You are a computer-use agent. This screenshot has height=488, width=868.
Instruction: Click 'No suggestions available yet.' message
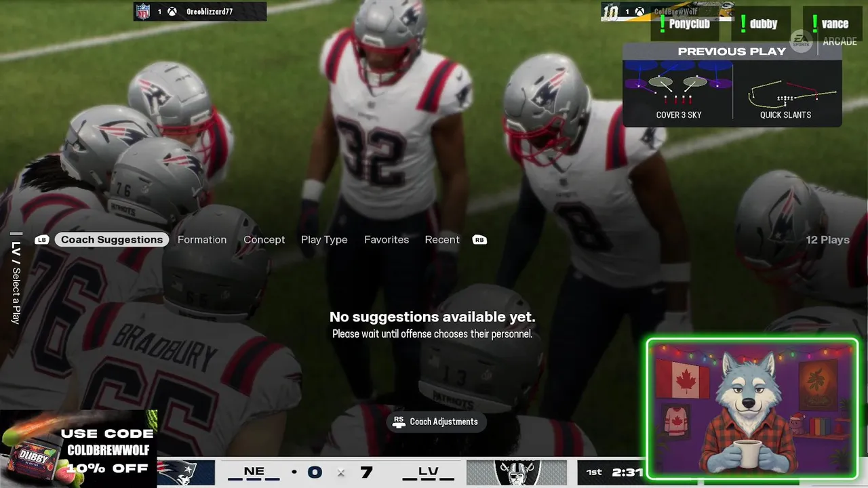pos(432,317)
